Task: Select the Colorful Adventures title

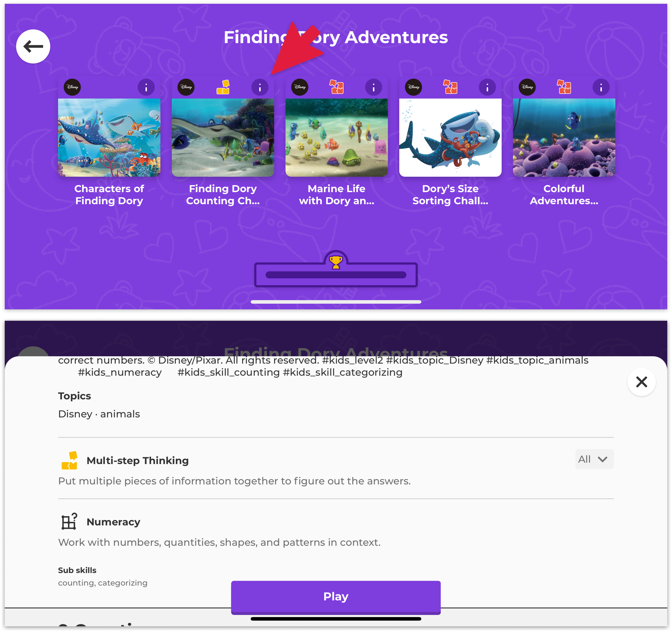Action: [x=564, y=195]
